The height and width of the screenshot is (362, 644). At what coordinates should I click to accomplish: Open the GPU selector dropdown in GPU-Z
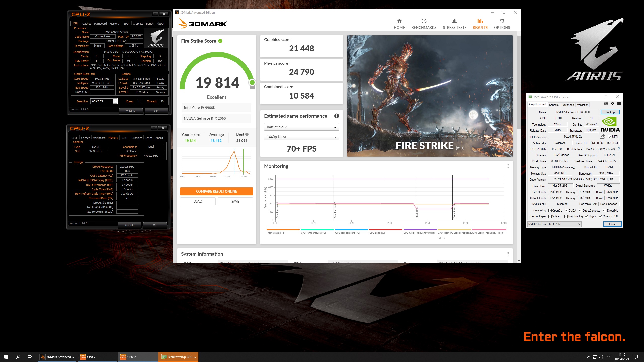pos(554,224)
